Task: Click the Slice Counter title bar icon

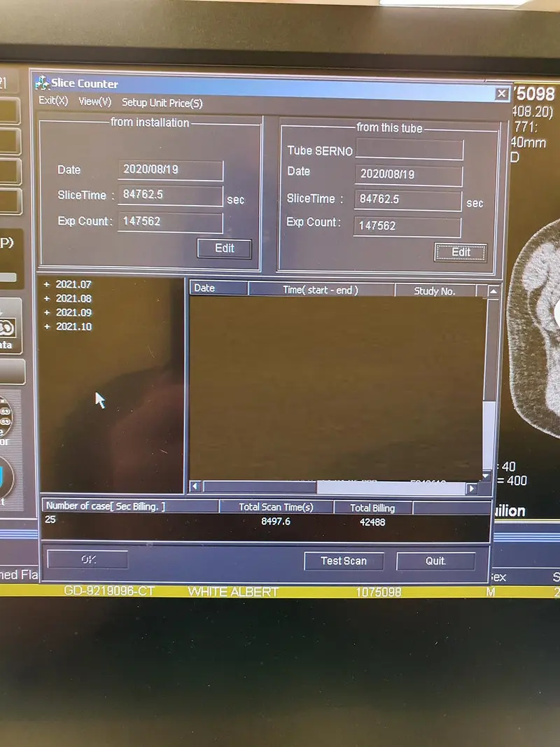Action: coord(43,83)
